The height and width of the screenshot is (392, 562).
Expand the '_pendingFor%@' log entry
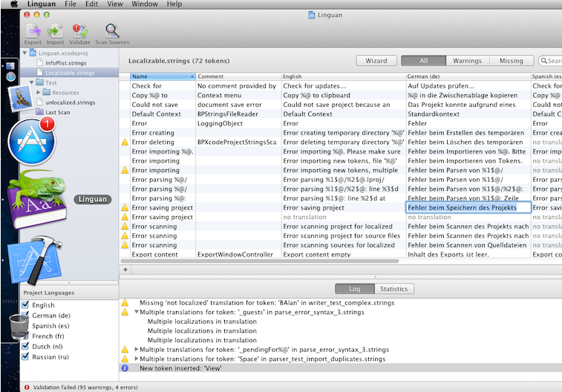tap(136, 349)
